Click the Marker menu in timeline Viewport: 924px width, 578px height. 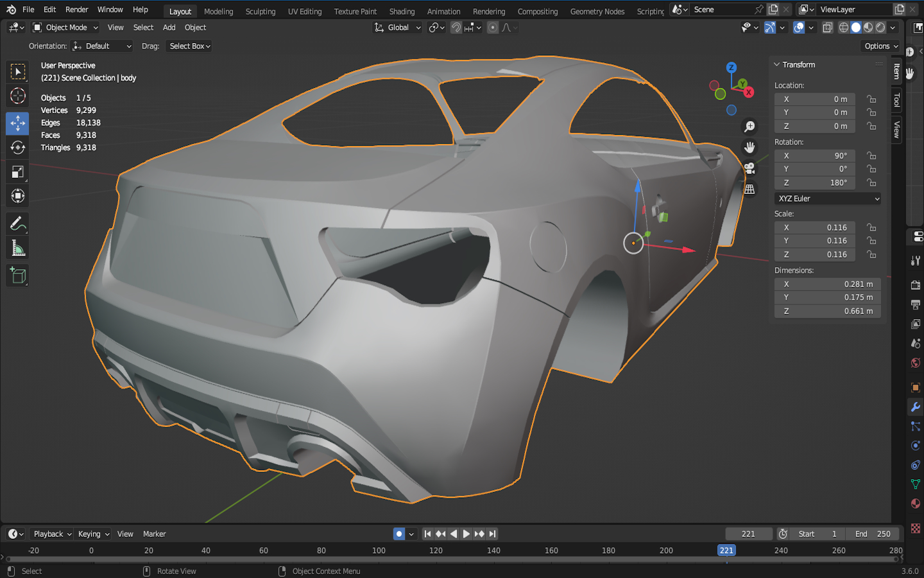(154, 534)
